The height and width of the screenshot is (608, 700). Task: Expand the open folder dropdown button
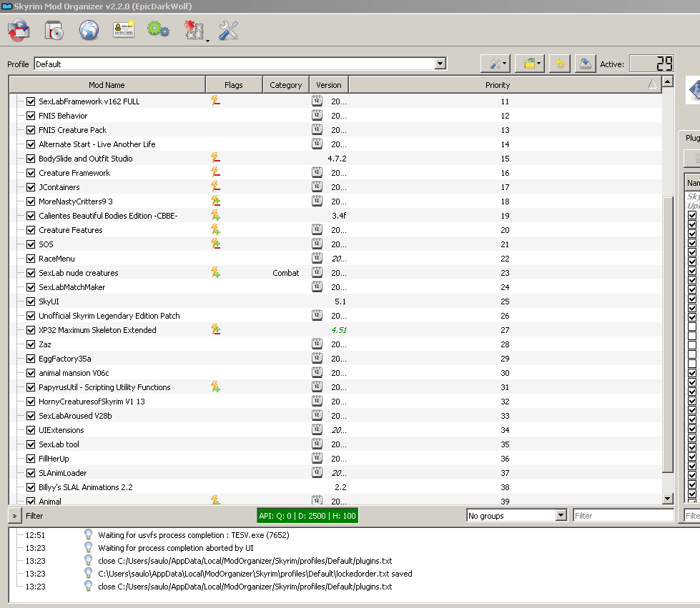[x=529, y=64]
